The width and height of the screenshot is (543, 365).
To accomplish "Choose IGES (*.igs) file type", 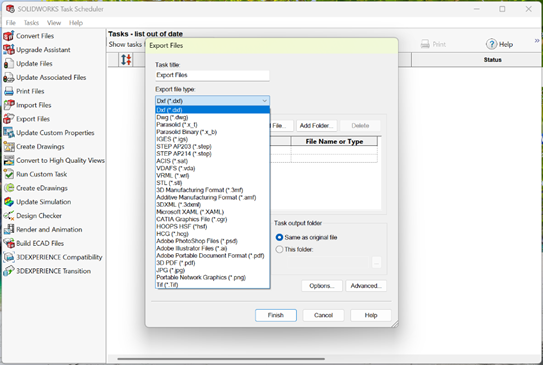I will point(213,139).
